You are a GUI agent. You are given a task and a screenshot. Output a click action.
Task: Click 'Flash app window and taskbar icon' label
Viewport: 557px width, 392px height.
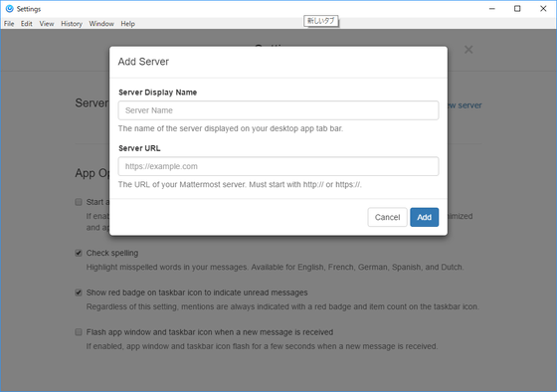tap(210, 332)
